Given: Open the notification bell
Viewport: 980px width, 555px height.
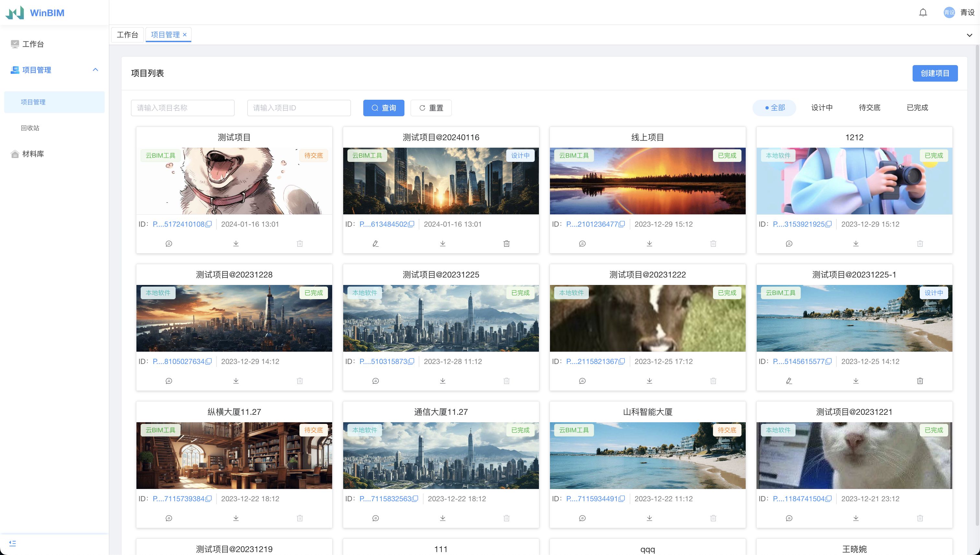Looking at the screenshot, I should pos(923,13).
